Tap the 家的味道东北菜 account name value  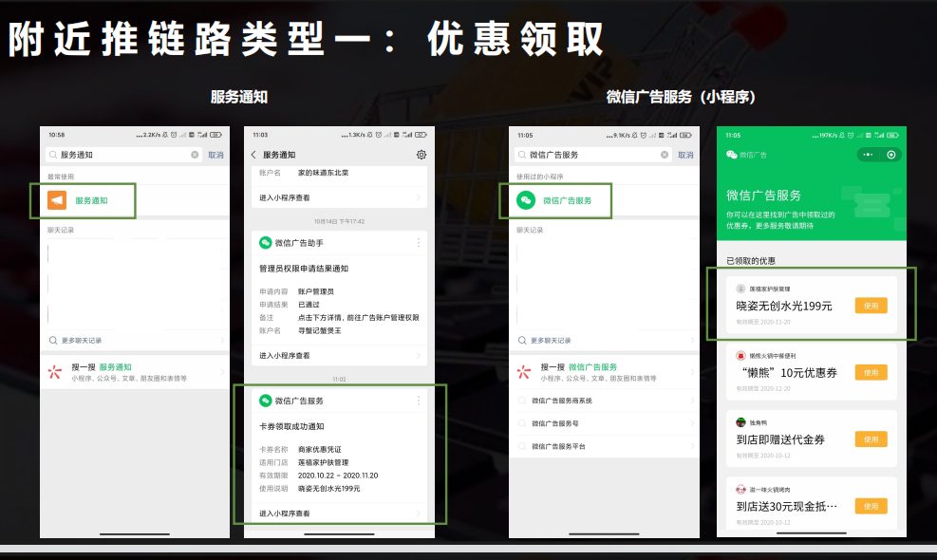click(324, 173)
